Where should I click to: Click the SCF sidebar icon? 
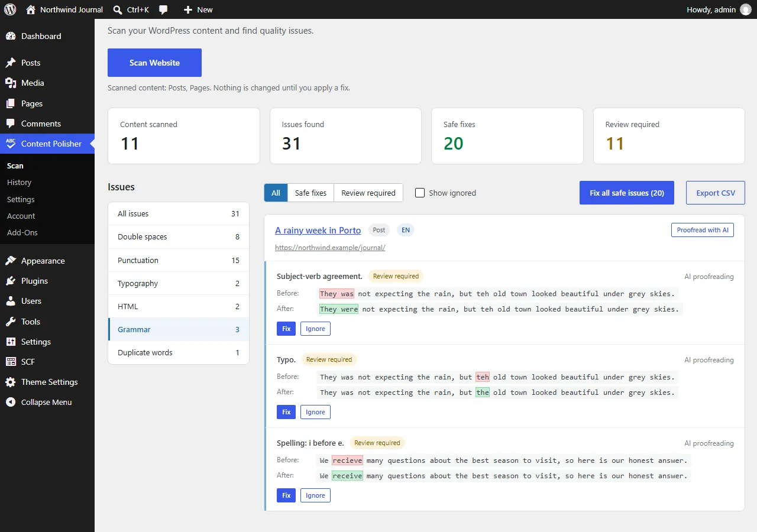click(x=11, y=362)
